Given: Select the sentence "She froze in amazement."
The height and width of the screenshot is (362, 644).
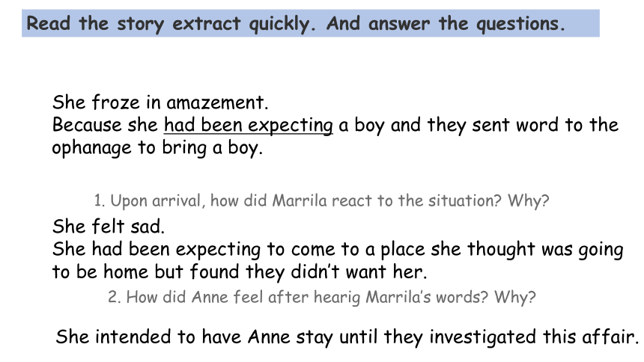Looking at the screenshot, I should [x=160, y=102].
